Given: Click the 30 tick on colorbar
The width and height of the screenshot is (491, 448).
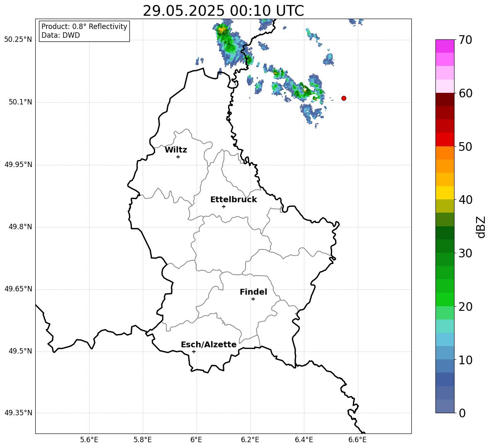Looking at the screenshot, I should [465, 253].
